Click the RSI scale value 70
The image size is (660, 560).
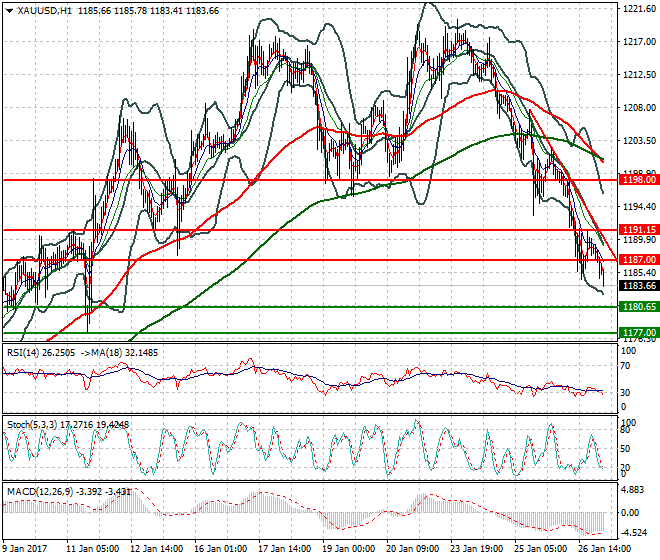(625, 365)
